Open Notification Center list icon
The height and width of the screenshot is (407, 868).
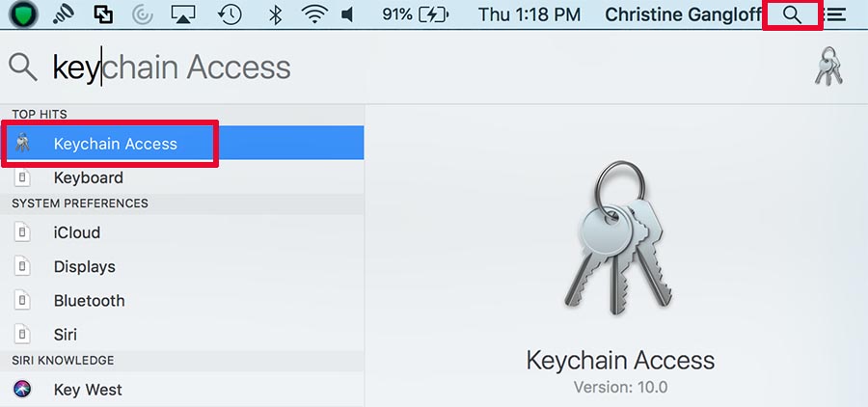(835, 15)
